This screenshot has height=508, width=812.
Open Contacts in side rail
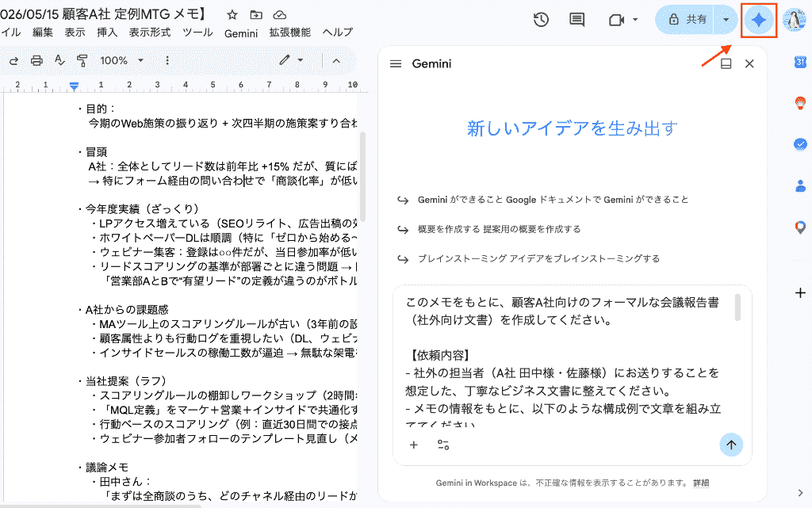pos(800,185)
